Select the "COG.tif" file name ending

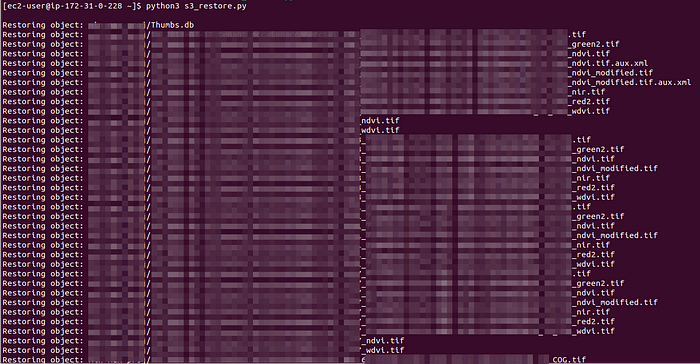pyautogui.click(x=569, y=360)
